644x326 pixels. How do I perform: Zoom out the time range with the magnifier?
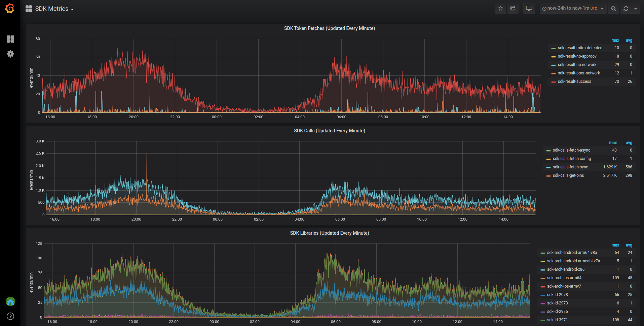(613, 8)
